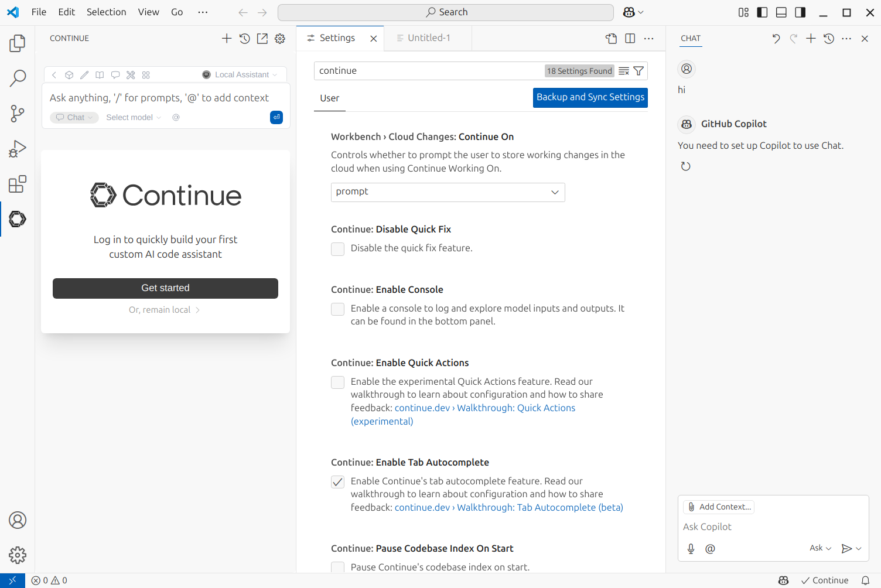Start a new Copilot chat with plus icon
881x588 pixels.
click(811, 38)
